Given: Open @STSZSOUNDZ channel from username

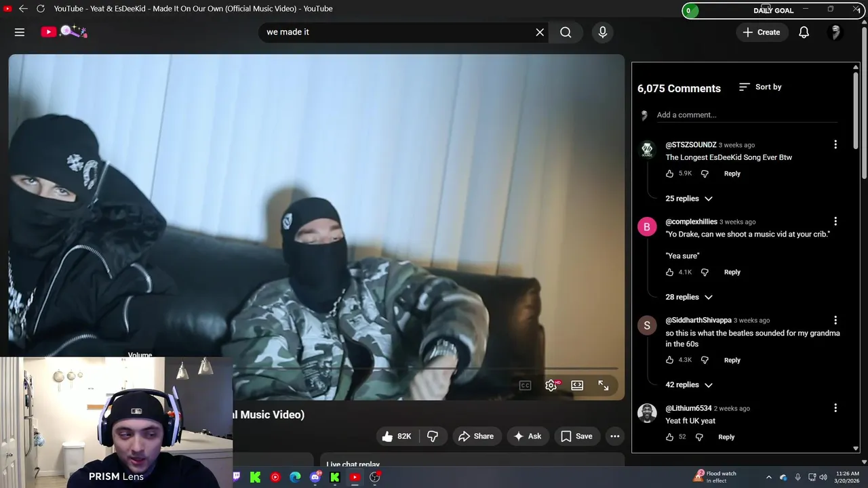Looking at the screenshot, I should pyautogui.click(x=690, y=145).
